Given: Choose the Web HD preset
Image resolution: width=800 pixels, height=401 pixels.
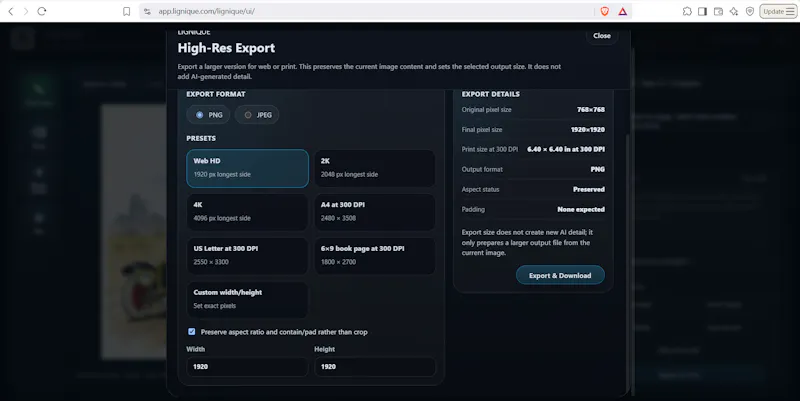Looking at the screenshot, I should pyautogui.click(x=247, y=168).
